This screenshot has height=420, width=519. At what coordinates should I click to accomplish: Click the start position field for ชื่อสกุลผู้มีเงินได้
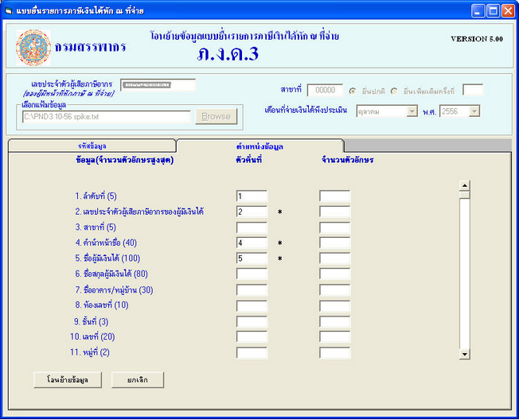click(x=252, y=274)
